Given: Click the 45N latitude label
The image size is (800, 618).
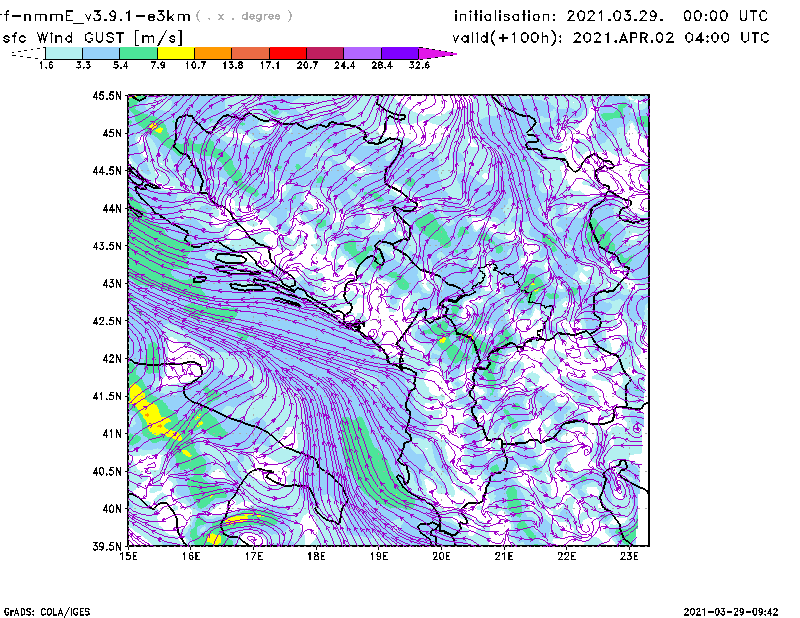Looking at the screenshot, I should 112,133.
